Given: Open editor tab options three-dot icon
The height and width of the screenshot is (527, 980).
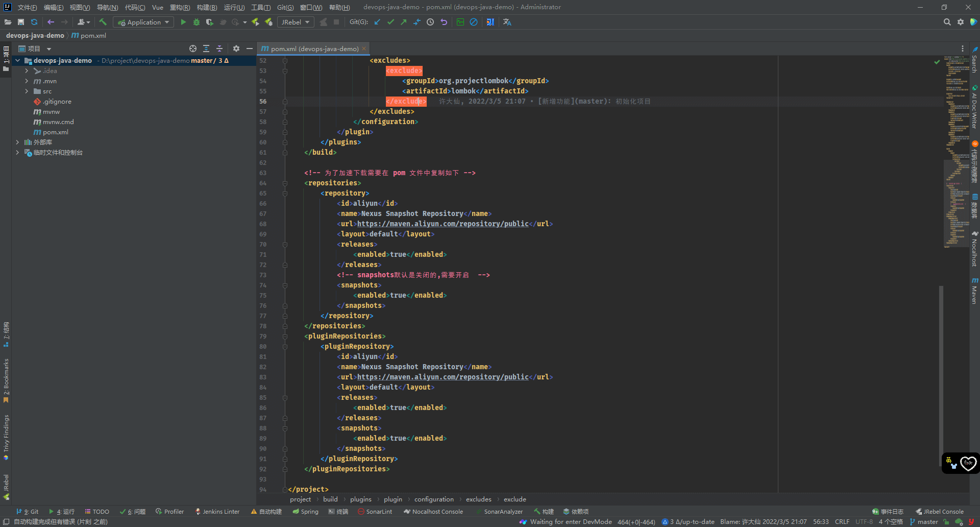Looking at the screenshot, I should click(x=963, y=49).
